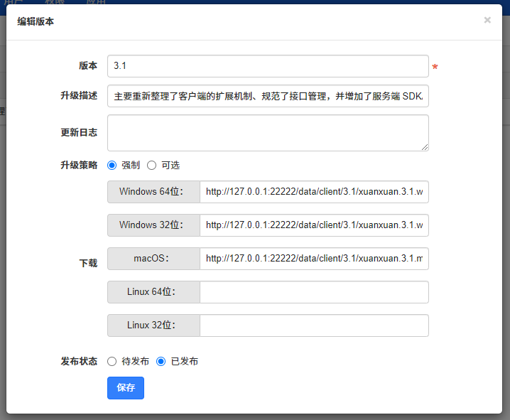This screenshot has width=510, height=420.
Task: Click the 升级描述 text field
Action: (268, 96)
